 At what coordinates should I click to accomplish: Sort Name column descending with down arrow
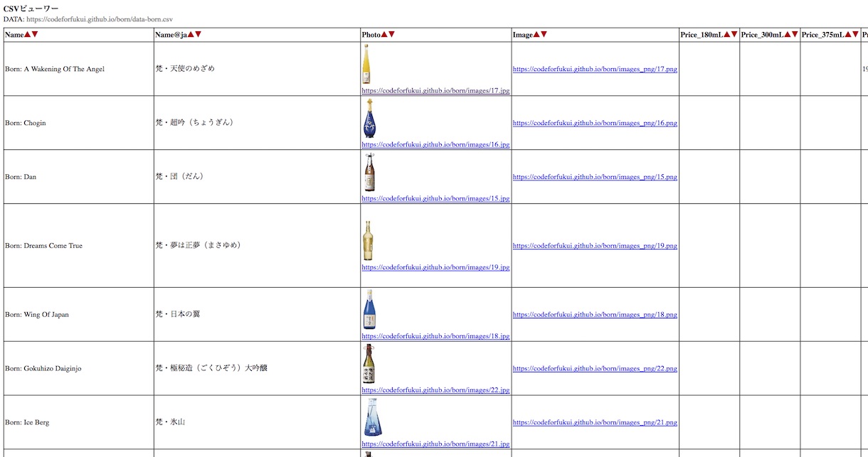point(35,35)
